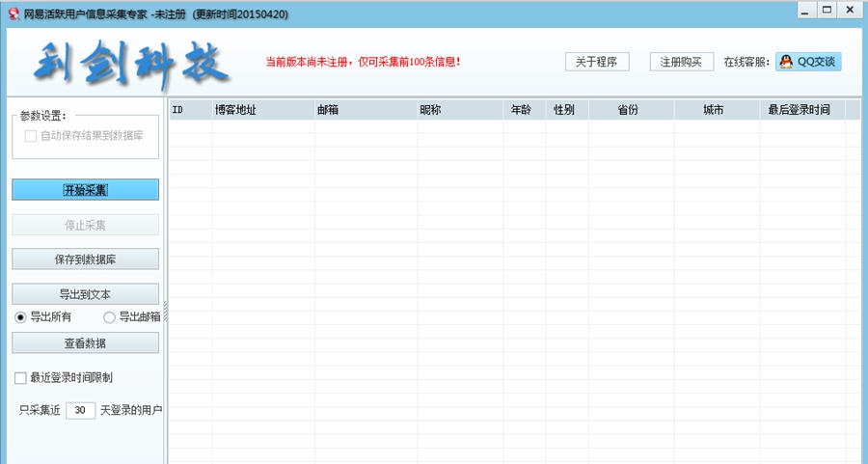Enable 最近登录时间限制 checkbox
The image size is (868, 464).
20,378
